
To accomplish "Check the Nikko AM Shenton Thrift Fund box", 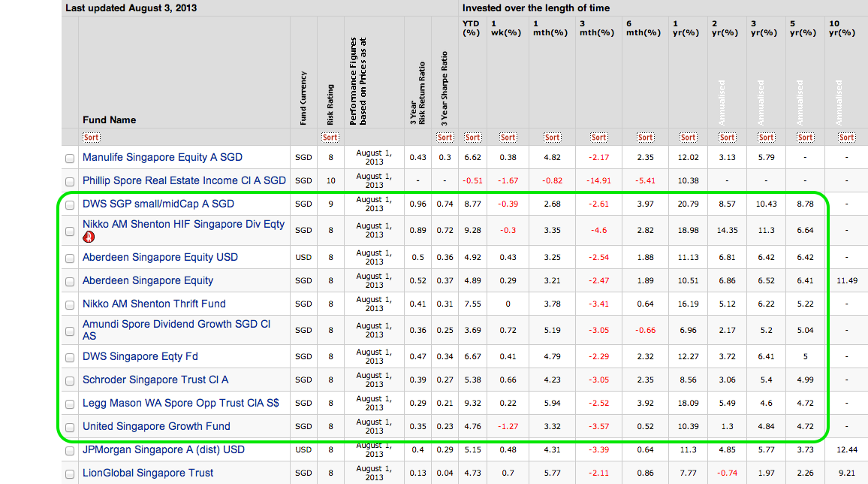I will click(x=70, y=304).
